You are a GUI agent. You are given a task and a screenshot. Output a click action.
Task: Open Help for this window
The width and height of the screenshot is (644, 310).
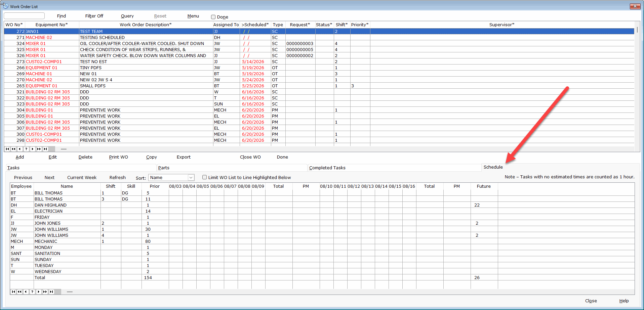624,301
